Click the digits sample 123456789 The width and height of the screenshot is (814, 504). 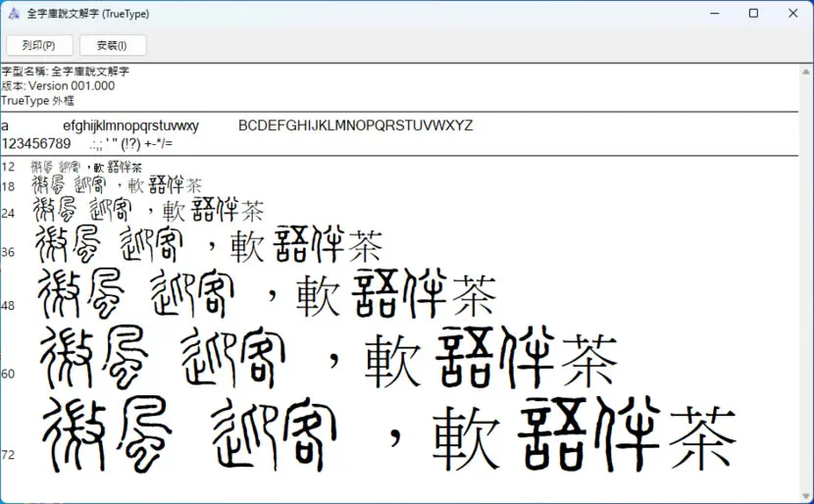click(36, 143)
